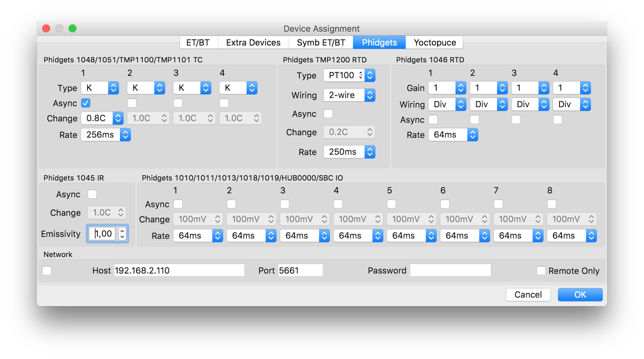The image size is (644, 359).
Task: Enable Async for 1046 RTD channel 2
Action: pyautogui.click(x=475, y=120)
